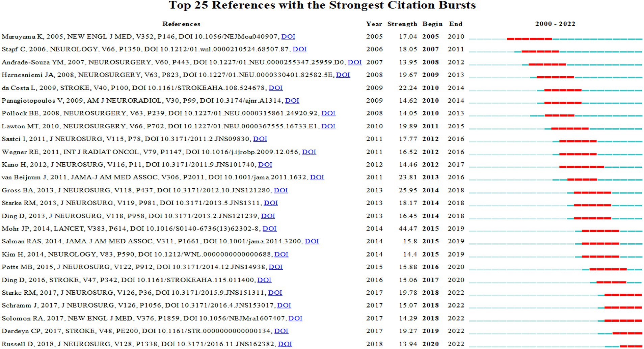This screenshot has height=349, width=644.
Task: Open the DOI link for Wegner RE, 2011
Action: click(x=309, y=152)
